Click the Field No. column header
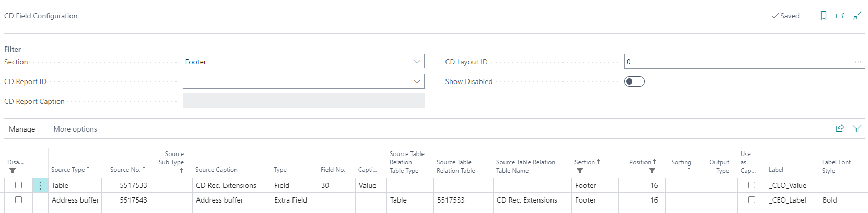Viewport: 868px width, 213px height. 333,170
